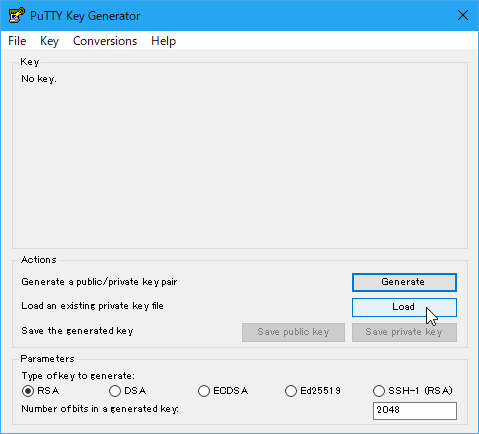Viewport: 479px width, 434px height.
Task: Open the Conversions menu
Action: (105, 41)
